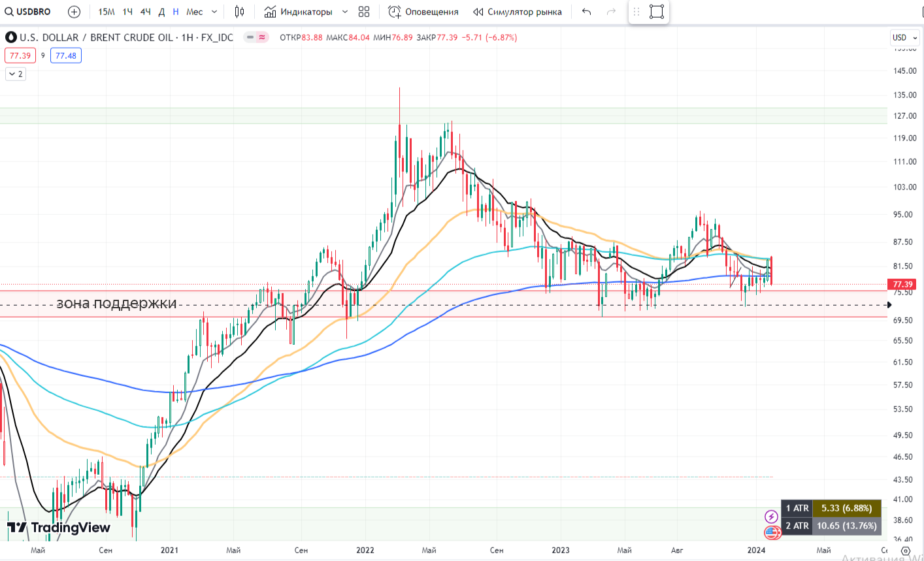Open the Индикаторы panel
This screenshot has width=924, height=561.
coord(299,12)
